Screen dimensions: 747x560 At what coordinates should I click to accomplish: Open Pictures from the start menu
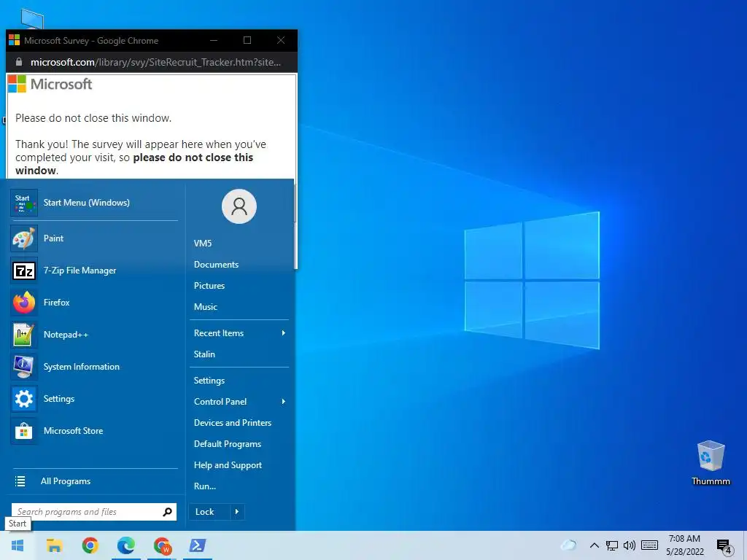tap(209, 286)
